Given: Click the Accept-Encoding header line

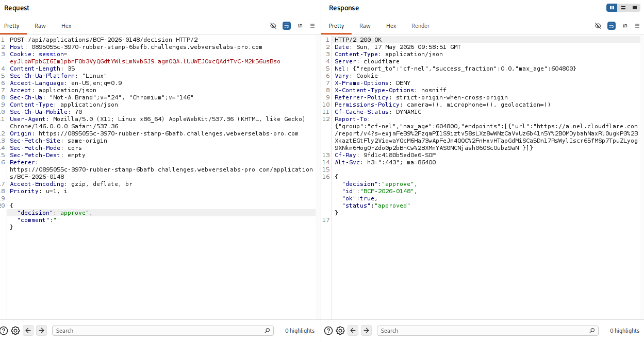Looking at the screenshot, I should pos(71,184).
